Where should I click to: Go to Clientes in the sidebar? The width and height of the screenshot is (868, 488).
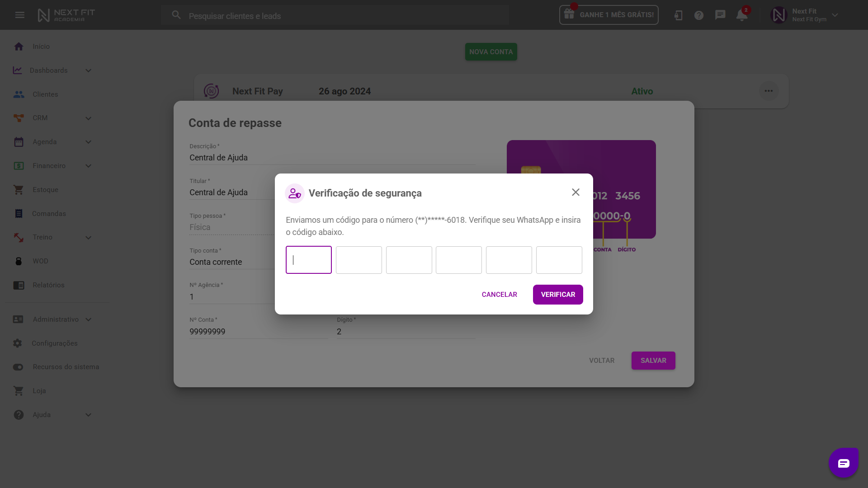[x=45, y=94]
